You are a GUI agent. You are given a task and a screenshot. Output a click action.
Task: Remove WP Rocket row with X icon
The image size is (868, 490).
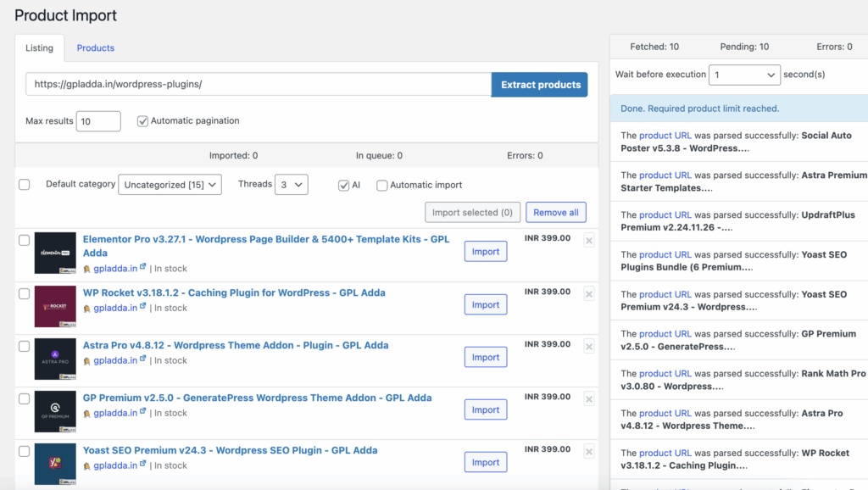589,294
